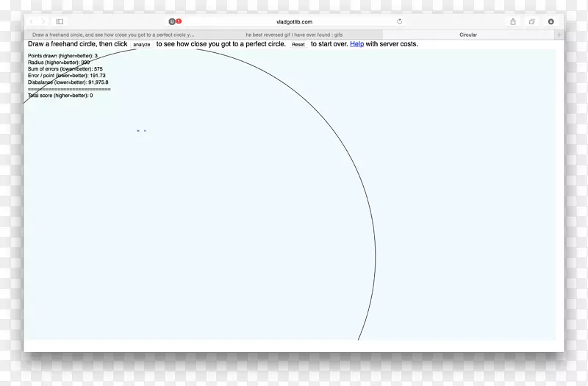Open the Downloads icon
The image size is (588, 386).
coord(551,22)
